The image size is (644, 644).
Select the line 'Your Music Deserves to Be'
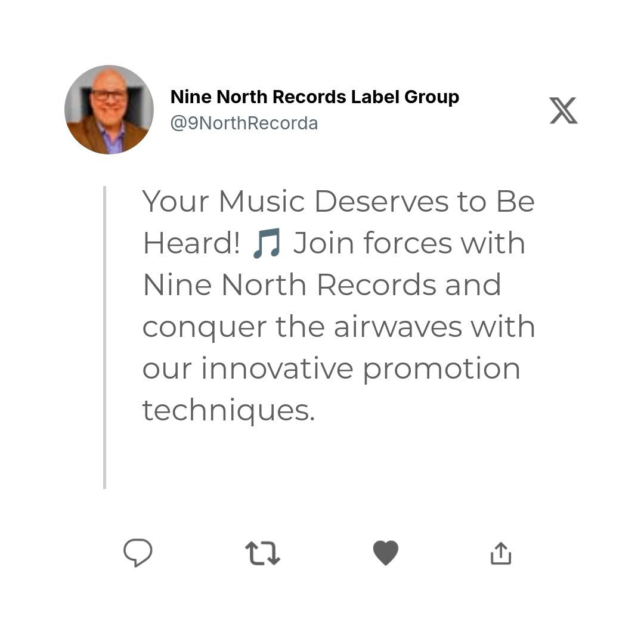pyautogui.click(x=339, y=202)
